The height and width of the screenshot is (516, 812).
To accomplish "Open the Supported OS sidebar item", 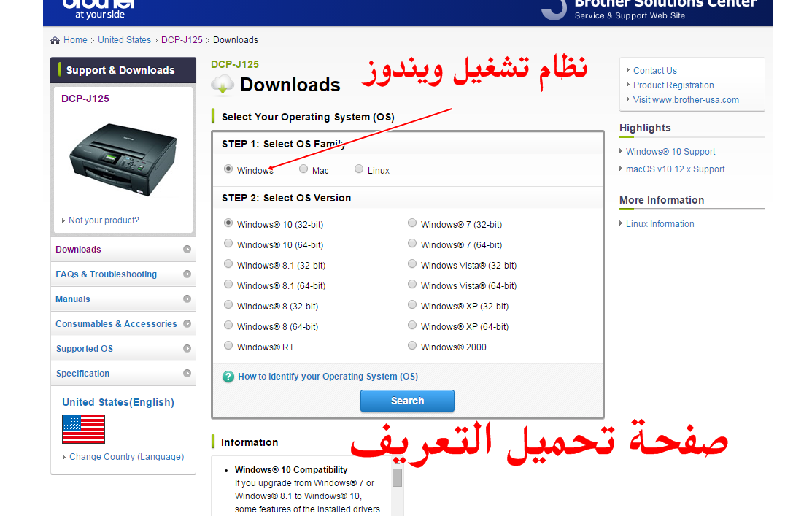I will click(x=123, y=349).
